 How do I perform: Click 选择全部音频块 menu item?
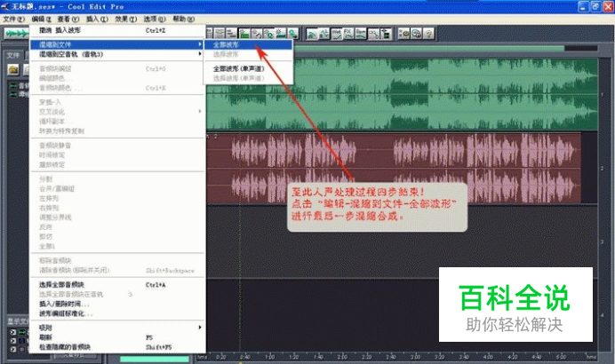pyautogui.click(x=117, y=284)
